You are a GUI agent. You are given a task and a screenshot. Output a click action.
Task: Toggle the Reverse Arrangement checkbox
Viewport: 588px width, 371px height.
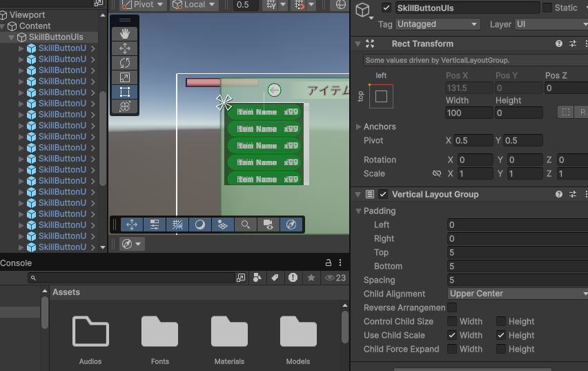[451, 307]
